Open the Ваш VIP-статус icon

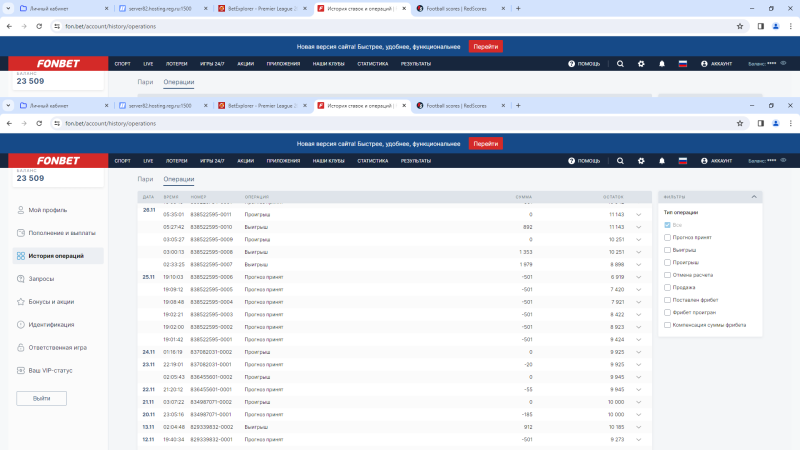(x=20, y=370)
